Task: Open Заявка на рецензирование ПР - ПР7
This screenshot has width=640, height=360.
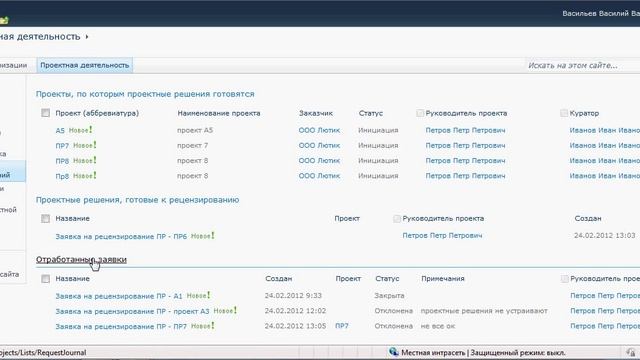Action: pyautogui.click(x=121, y=326)
